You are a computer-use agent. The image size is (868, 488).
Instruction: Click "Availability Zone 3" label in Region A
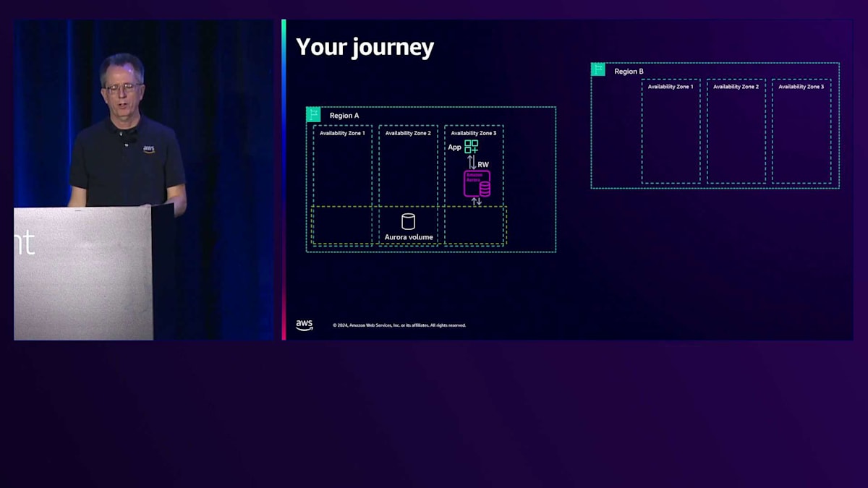coord(473,133)
